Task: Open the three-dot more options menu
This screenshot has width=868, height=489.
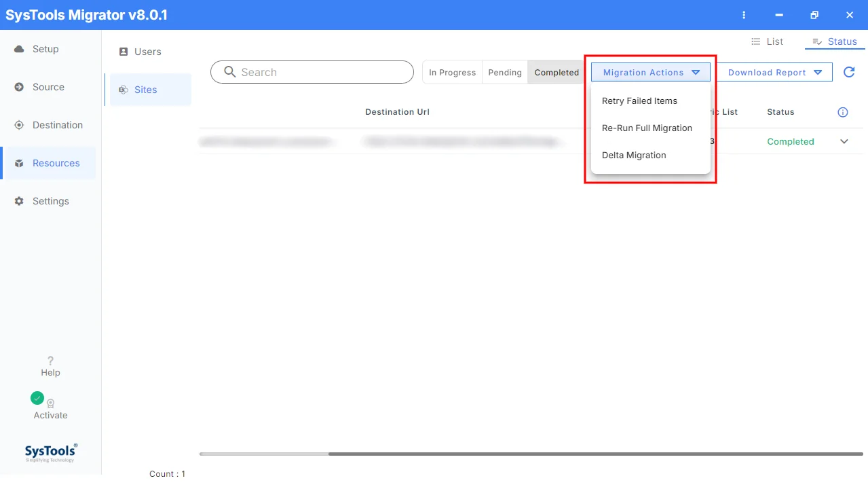Action: [x=744, y=15]
